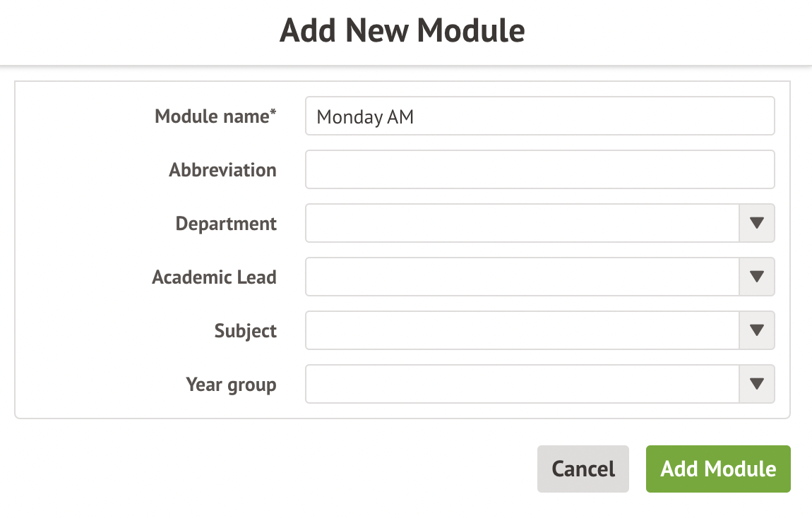This screenshot has width=812, height=518.
Task: Click the Abbreviation label
Action: [x=222, y=170]
